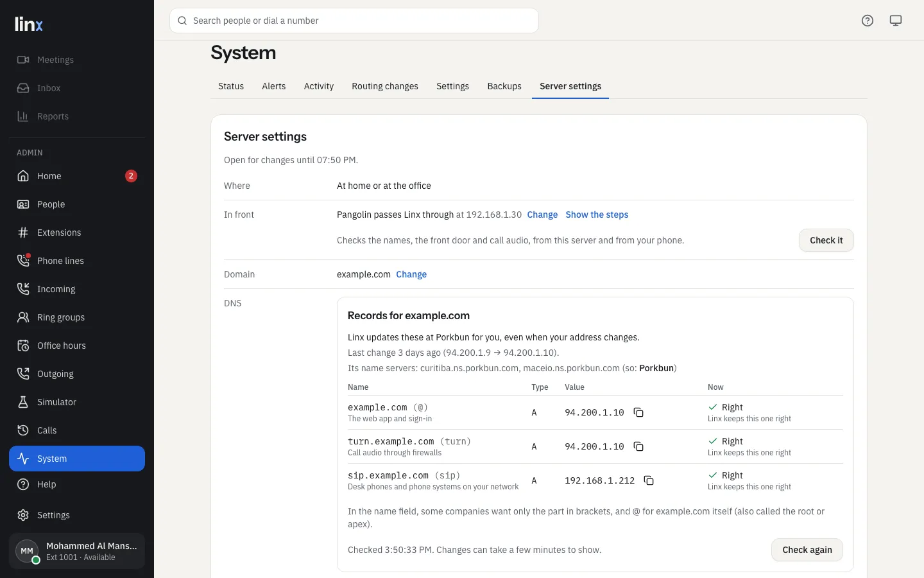924x578 pixels.
Task: Copy the turn.example.com record value
Action: click(x=638, y=446)
